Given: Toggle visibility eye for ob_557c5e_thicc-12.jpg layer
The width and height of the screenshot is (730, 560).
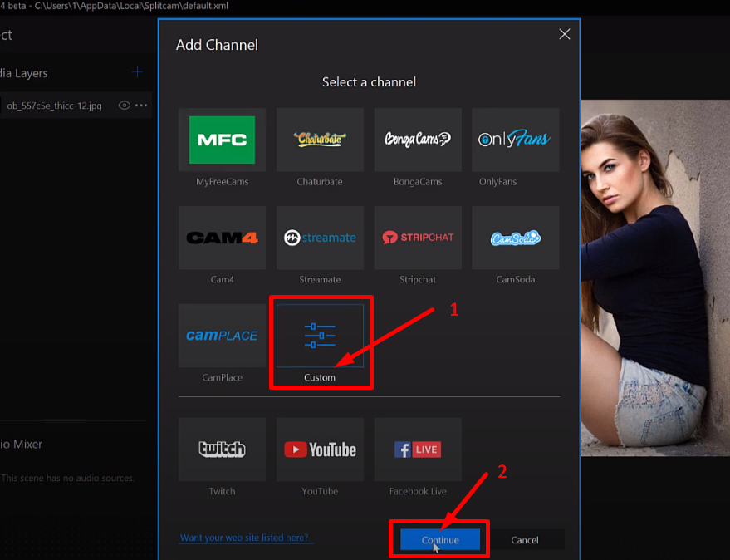Looking at the screenshot, I should point(124,106).
